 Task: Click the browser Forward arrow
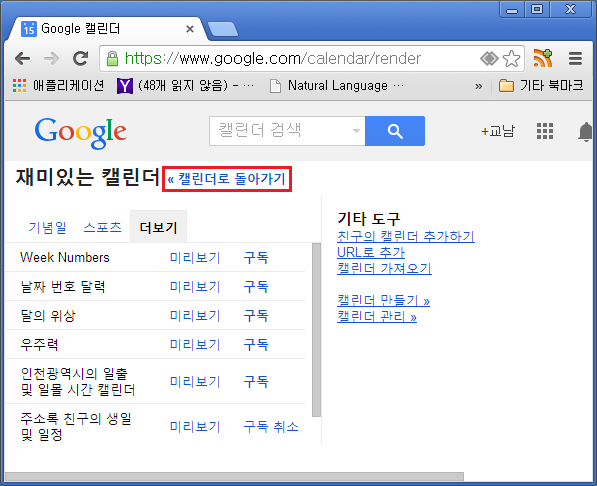coord(51,59)
